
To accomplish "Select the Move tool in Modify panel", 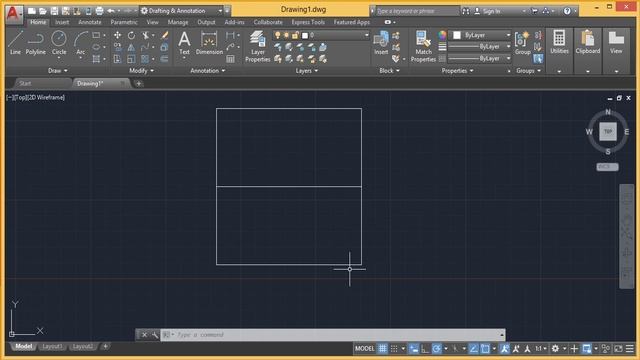I will (x=118, y=36).
